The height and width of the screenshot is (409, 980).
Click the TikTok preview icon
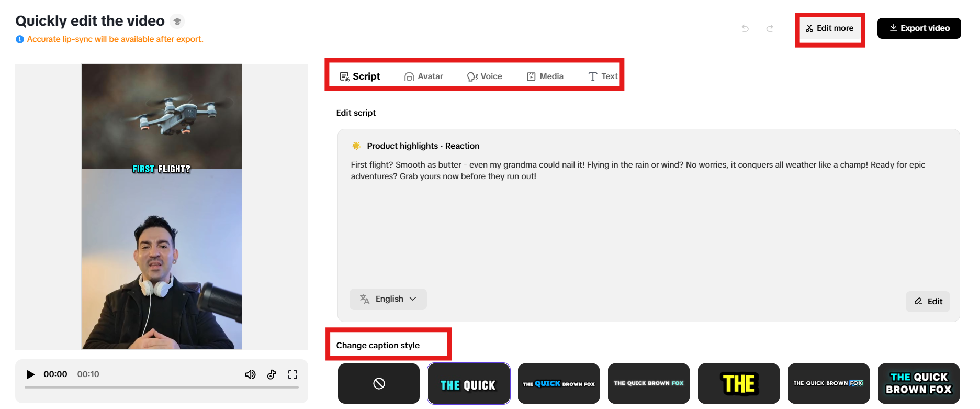tap(272, 374)
